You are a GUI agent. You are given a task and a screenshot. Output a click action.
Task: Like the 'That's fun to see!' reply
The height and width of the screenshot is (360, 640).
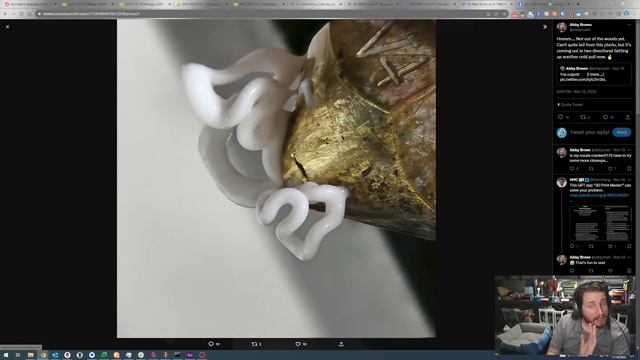pyautogui.click(x=610, y=271)
